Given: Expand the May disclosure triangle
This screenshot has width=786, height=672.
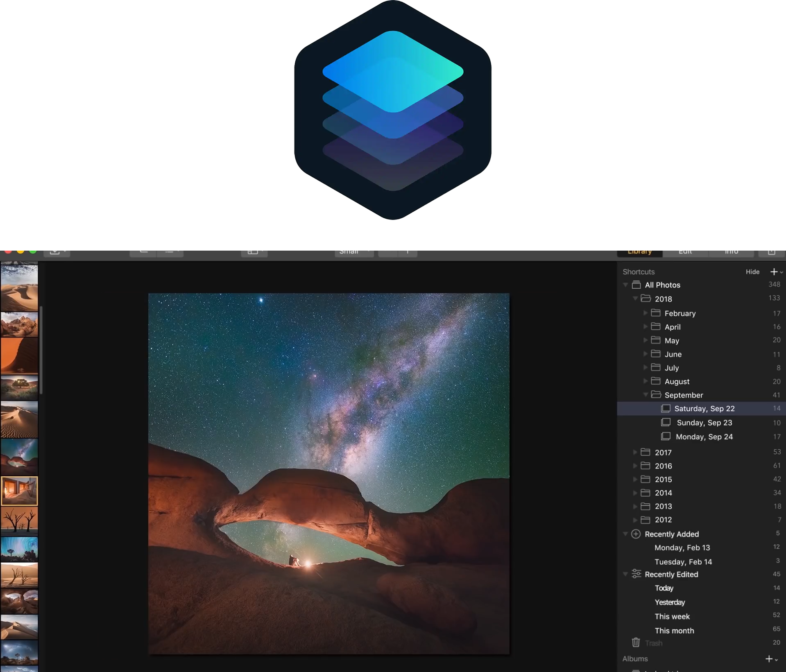Looking at the screenshot, I should [645, 340].
